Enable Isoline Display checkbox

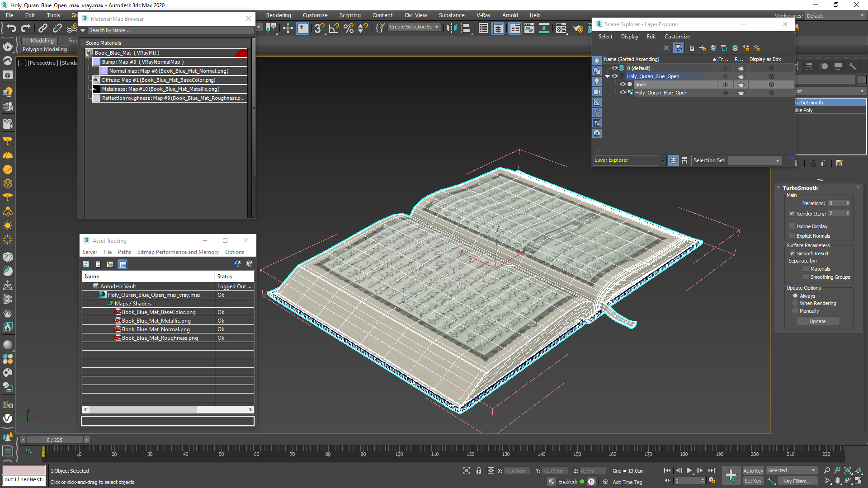click(x=792, y=226)
